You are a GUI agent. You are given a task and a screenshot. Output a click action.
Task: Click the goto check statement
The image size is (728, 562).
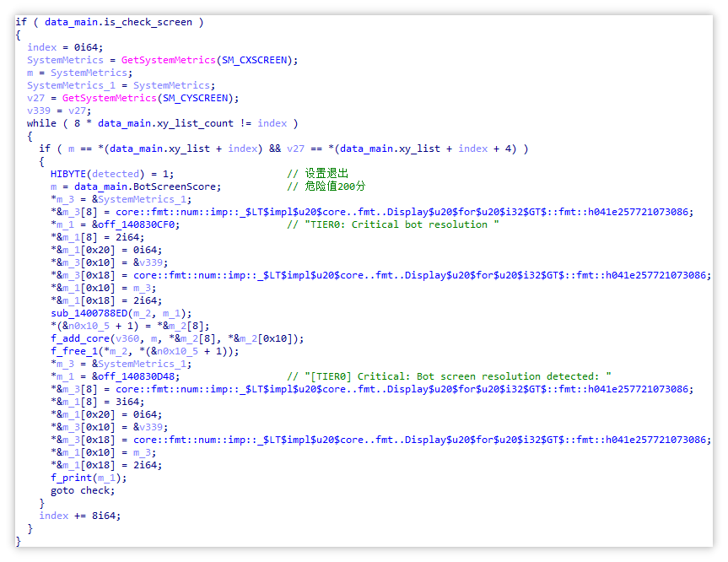pos(82,490)
